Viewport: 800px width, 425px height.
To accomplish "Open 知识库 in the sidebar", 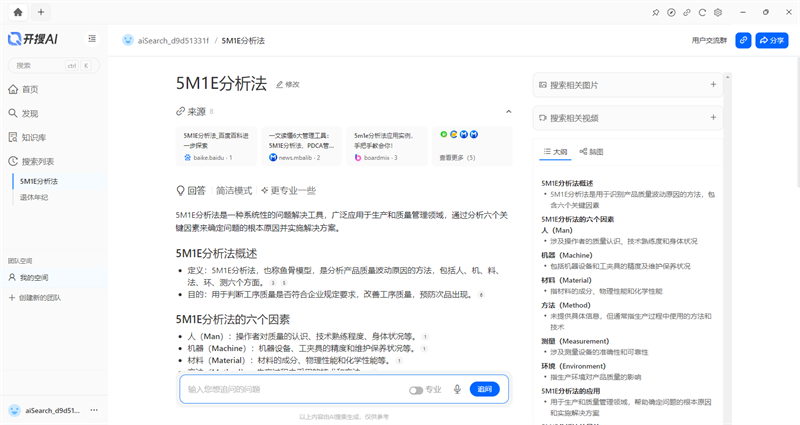I will click(x=34, y=137).
